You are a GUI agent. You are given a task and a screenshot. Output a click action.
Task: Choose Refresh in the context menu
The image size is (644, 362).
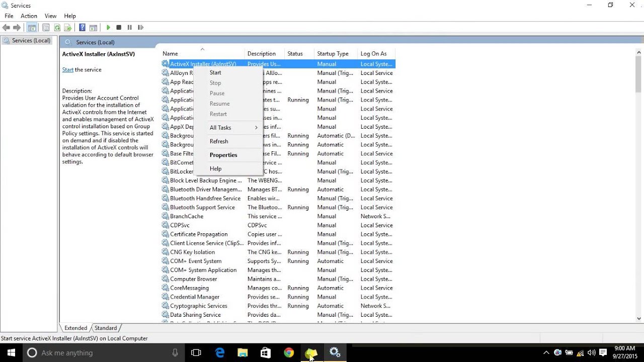tap(228, 141)
